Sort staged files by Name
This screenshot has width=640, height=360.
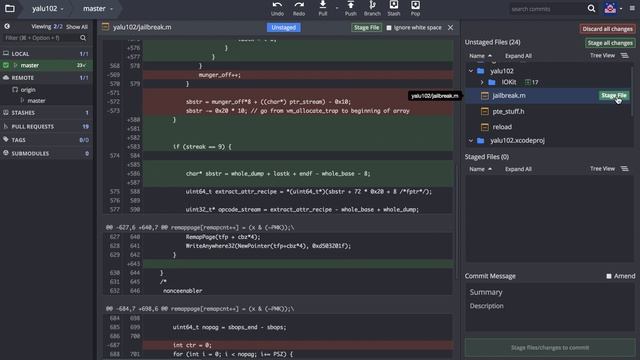click(480, 169)
